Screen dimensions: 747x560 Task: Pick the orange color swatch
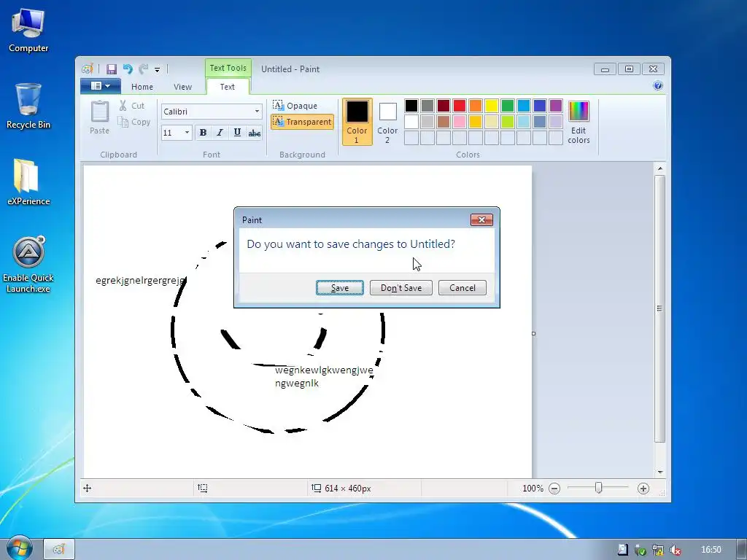tap(476, 105)
